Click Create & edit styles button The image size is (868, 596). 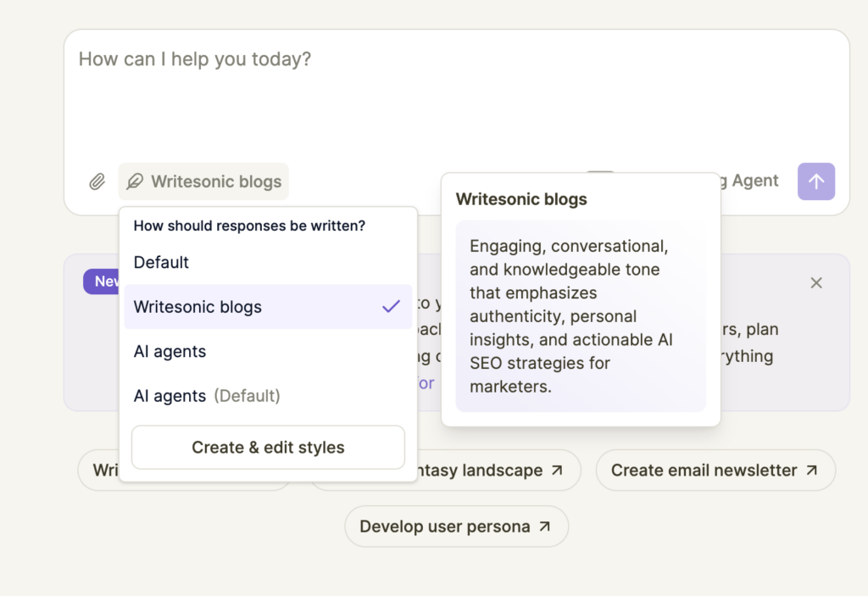point(268,447)
